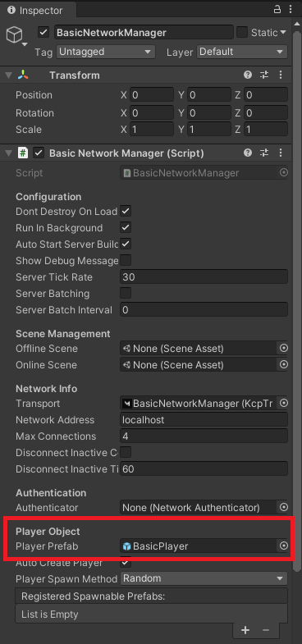Click the Inspector lock icon

coord(277,10)
